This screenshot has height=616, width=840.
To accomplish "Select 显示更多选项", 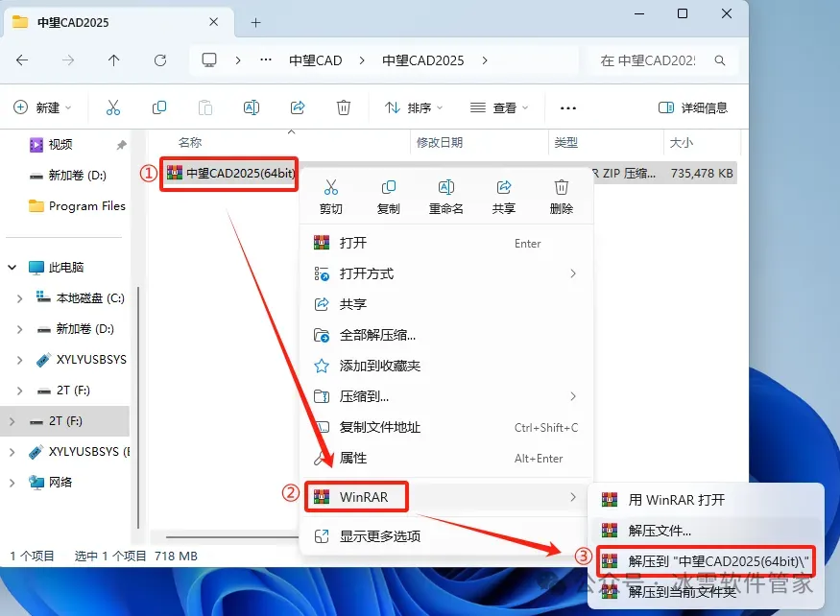I will pos(445,536).
